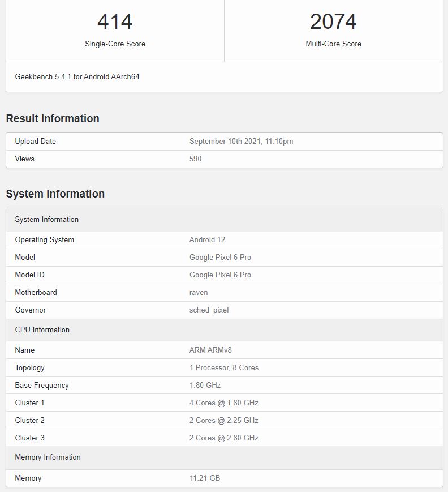Image resolution: width=448 pixels, height=492 pixels.
Task: Click the Cluster 3 value 2 Cores @ 2.80 GHz
Action: pyautogui.click(x=223, y=438)
